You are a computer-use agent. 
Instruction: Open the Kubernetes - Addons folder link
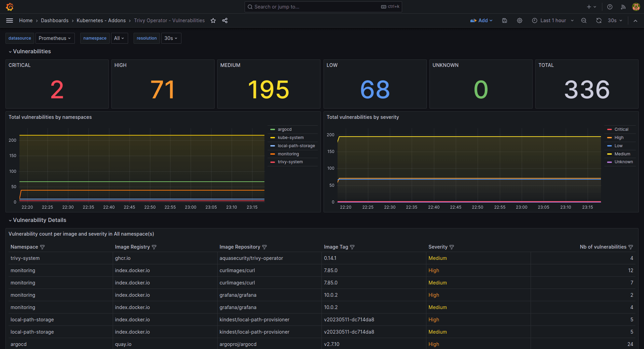[101, 20]
